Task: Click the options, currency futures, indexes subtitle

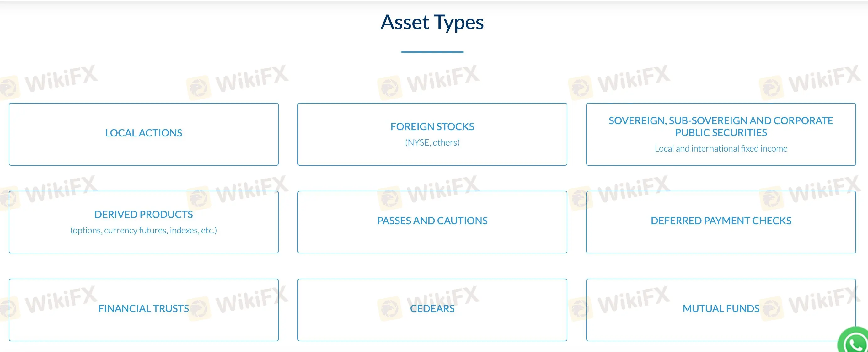Action: 143,230
